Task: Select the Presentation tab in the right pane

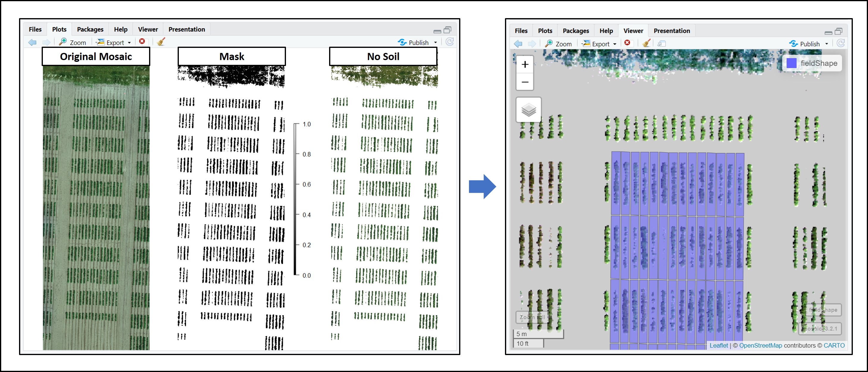Action: click(672, 31)
